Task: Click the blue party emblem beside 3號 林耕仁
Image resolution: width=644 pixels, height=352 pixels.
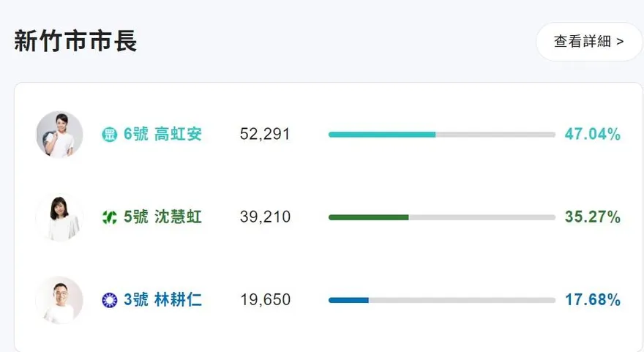Action: click(109, 300)
